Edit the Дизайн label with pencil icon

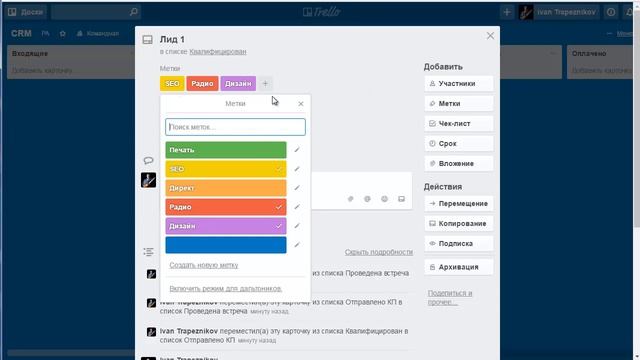click(x=297, y=226)
